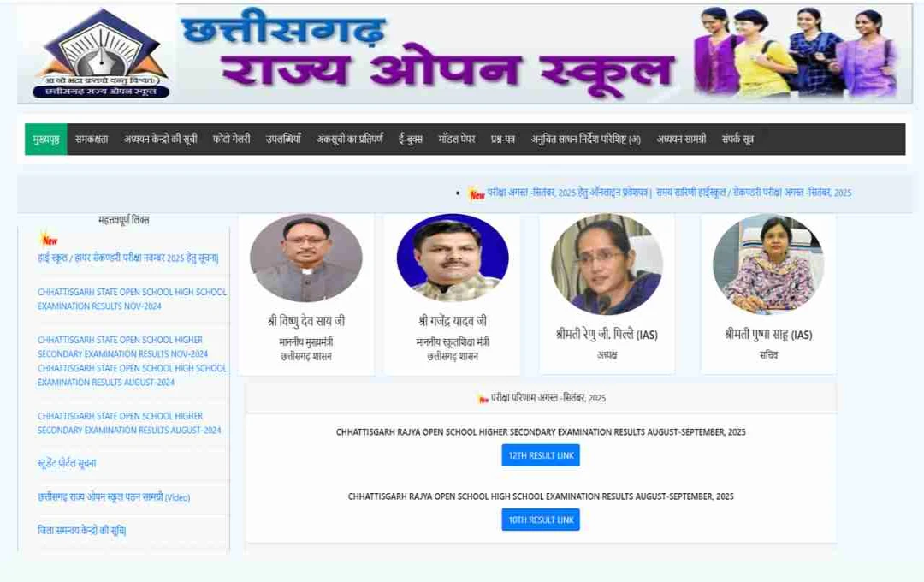
Task: Open the संपर्क सूत्र menu item
Action: click(x=737, y=140)
